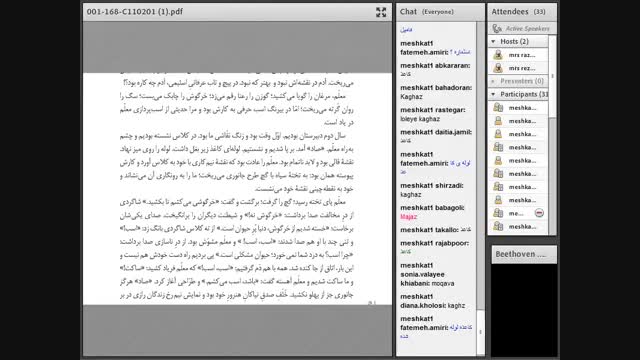Click the pink Majaz message from babagoli
The width and height of the screenshot is (640, 360).
[x=409, y=217]
